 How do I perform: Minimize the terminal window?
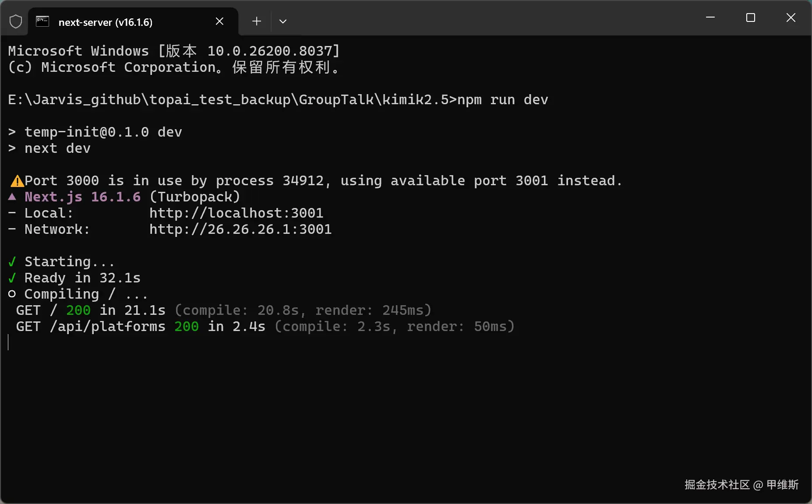710,18
